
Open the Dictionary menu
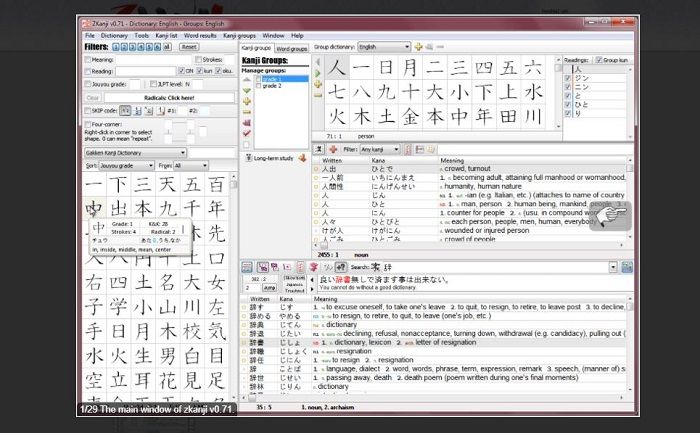coord(114,36)
